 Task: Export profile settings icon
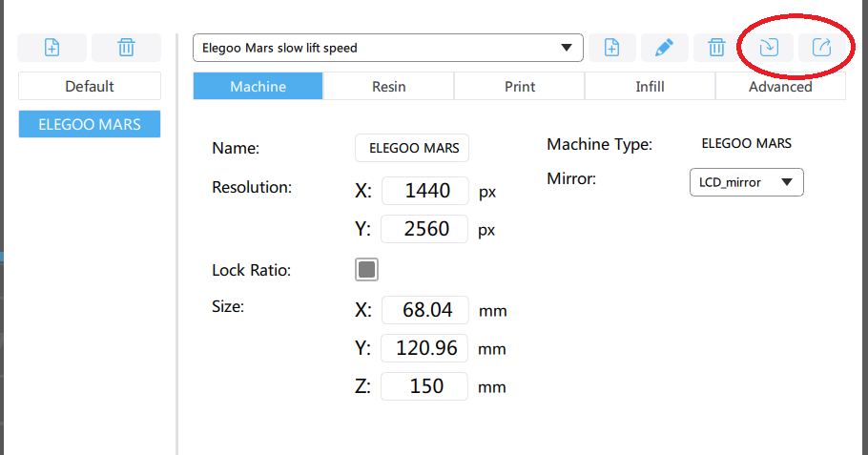point(821,48)
